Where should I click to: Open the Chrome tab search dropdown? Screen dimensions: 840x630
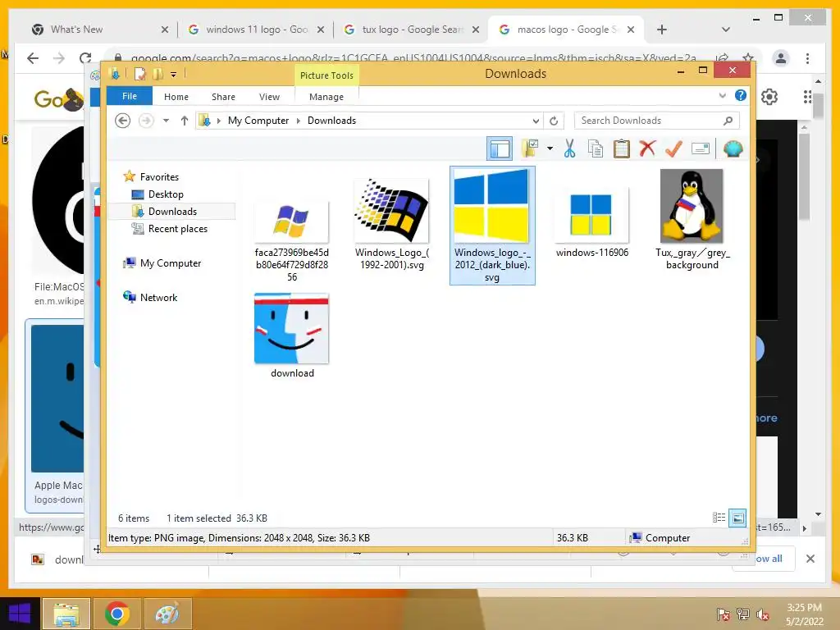726,30
